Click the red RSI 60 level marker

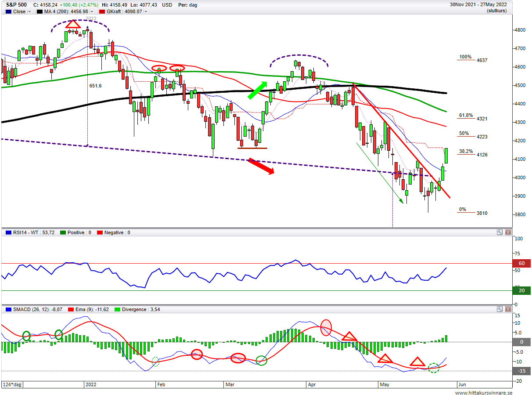[522, 263]
